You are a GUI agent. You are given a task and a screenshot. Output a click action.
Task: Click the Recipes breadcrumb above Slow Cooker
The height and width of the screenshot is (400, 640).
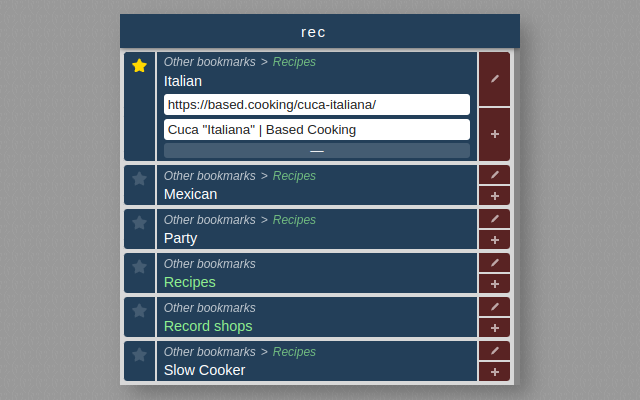point(294,352)
